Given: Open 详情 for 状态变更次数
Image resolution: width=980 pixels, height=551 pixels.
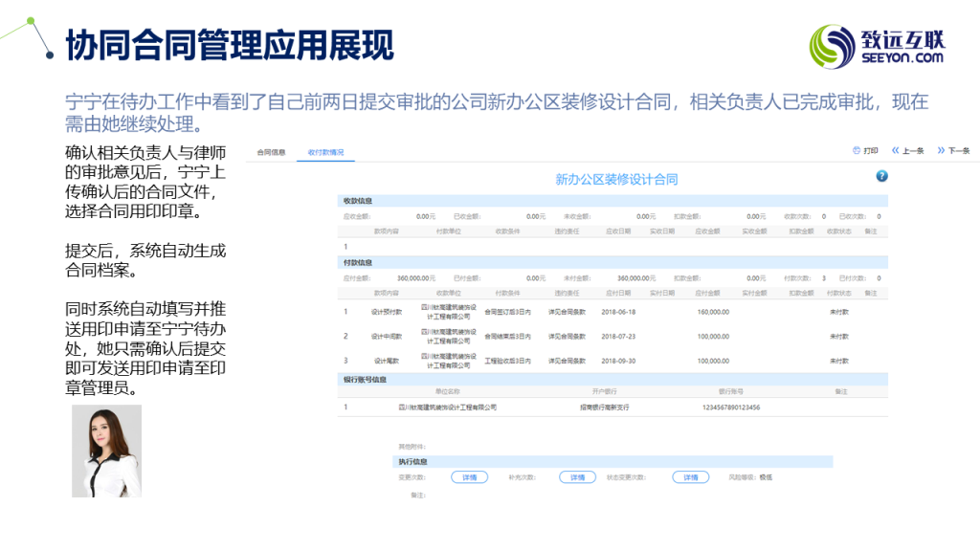Looking at the screenshot, I should (x=690, y=476).
